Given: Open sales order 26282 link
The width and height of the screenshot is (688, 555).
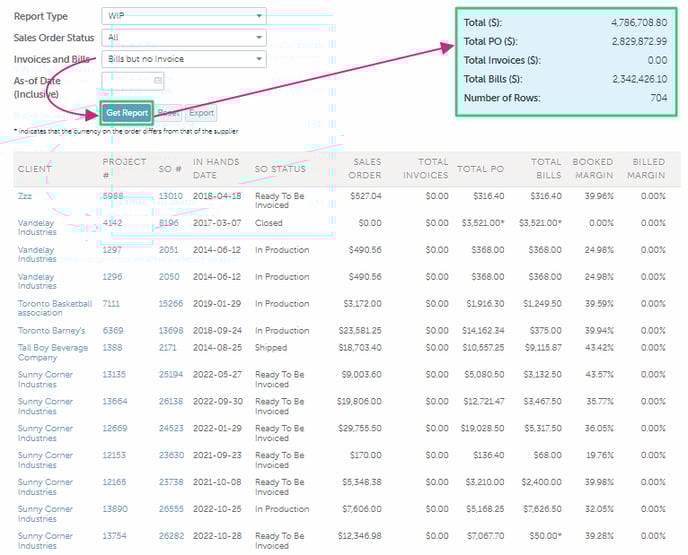Looking at the screenshot, I should click(171, 536).
